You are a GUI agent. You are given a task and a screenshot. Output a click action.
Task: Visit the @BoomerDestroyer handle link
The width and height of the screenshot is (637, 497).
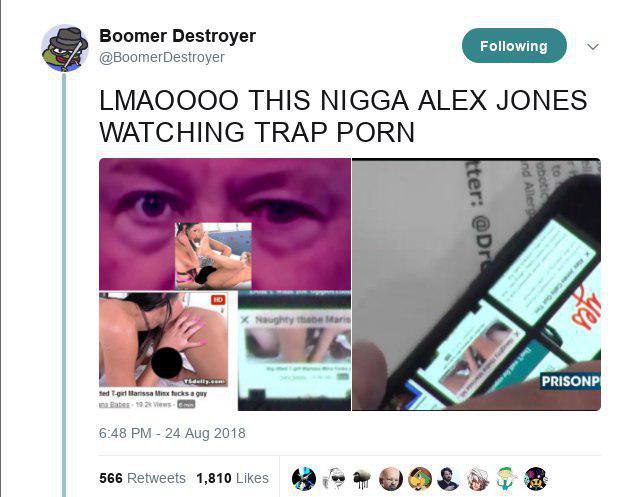pos(162,57)
